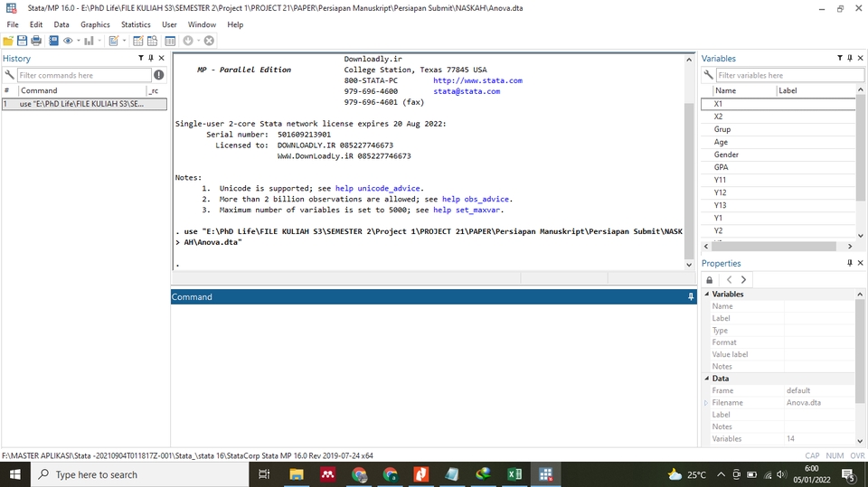
Task: Open the Data Editor (Browse) icon
Action: (x=152, y=41)
